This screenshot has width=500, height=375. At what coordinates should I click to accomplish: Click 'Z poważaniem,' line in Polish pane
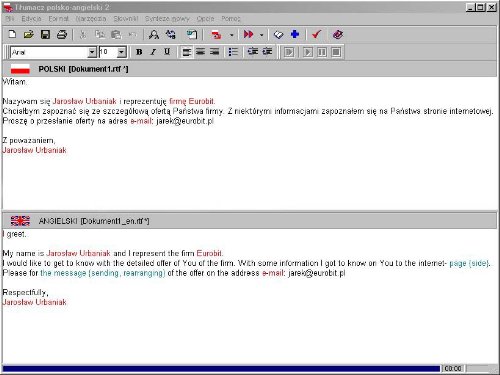coord(29,141)
